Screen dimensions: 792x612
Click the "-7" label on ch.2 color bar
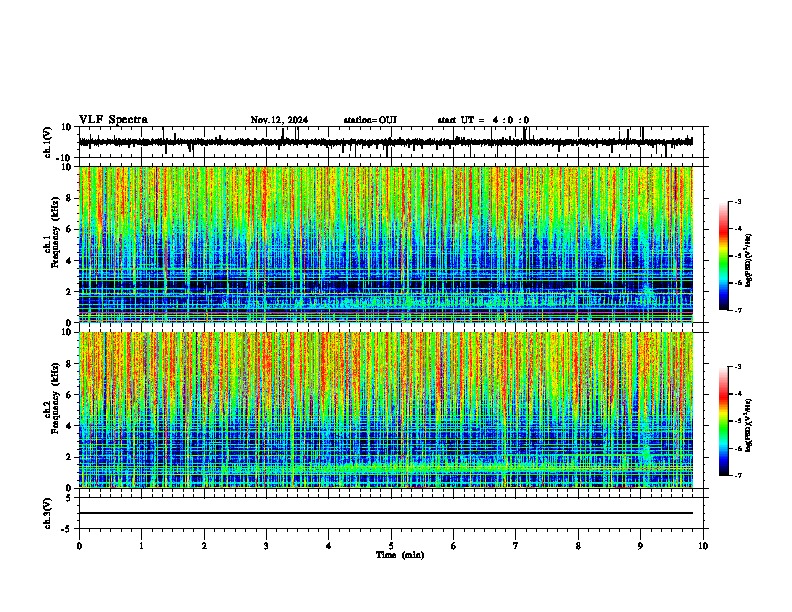tap(738, 475)
